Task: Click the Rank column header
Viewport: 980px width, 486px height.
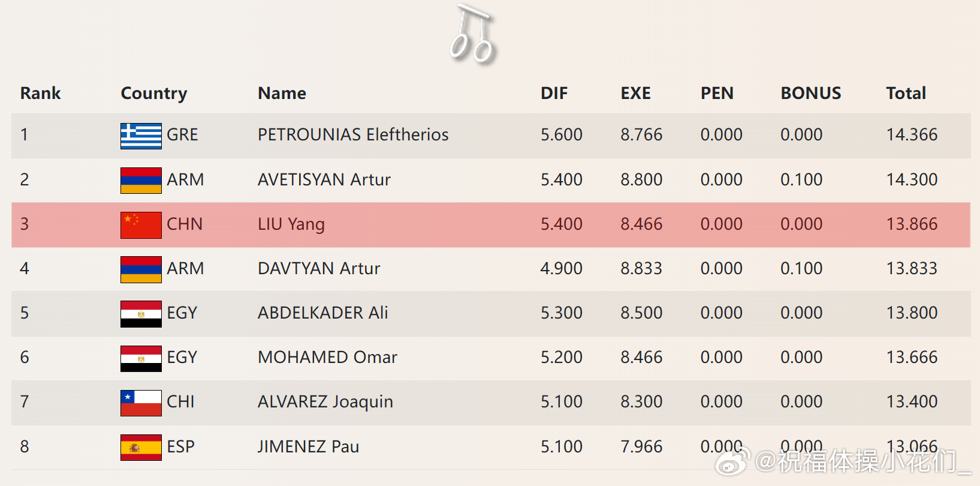Action: click(41, 94)
